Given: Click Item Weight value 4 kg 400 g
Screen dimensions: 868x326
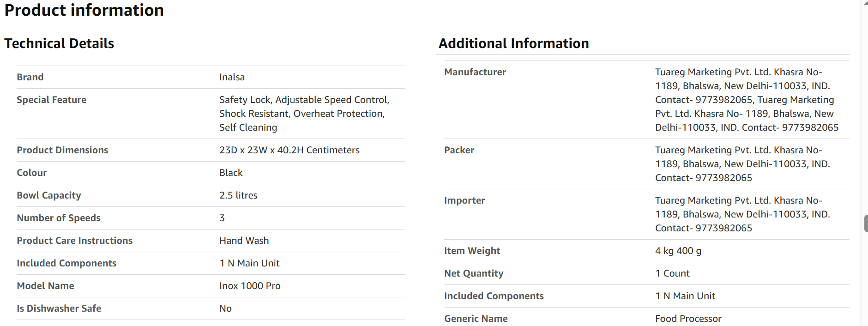Looking at the screenshot, I should pyautogui.click(x=678, y=251).
